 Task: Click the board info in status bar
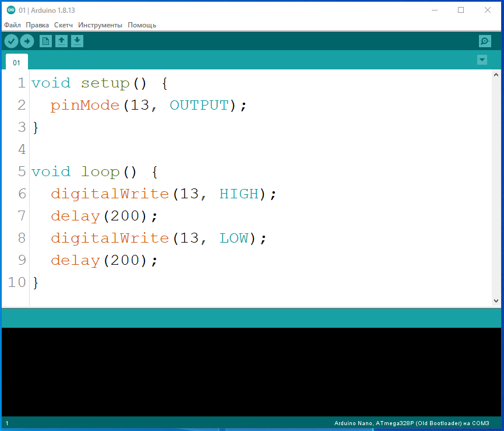[x=411, y=423]
